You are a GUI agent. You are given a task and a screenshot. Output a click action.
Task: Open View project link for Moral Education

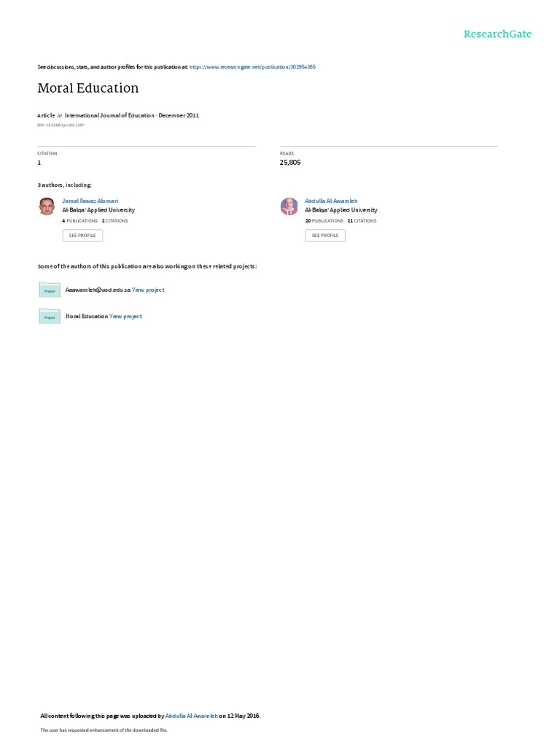(125, 317)
